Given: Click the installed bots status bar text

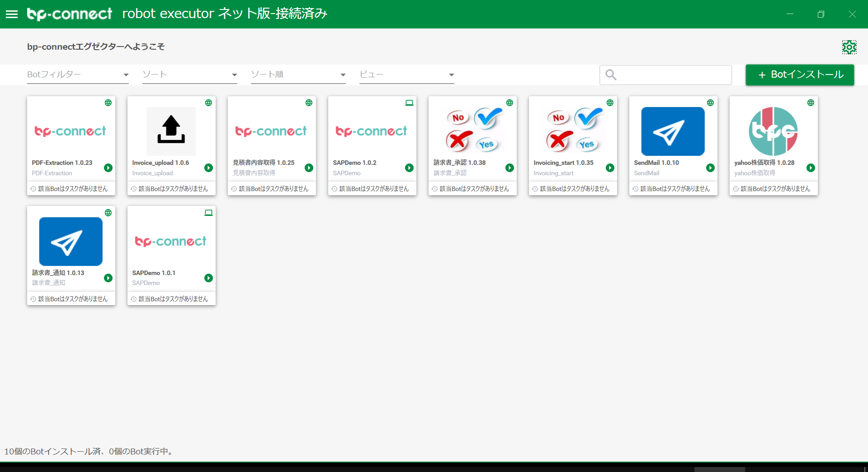Looking at the screenshot, I should [x=89, y=451].
